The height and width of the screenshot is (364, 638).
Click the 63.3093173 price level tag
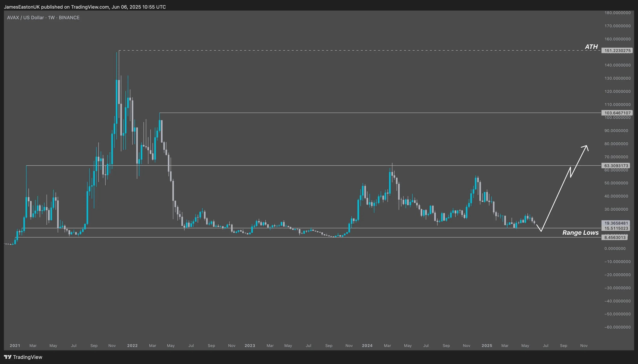pyautogui.click(x=616, y=166)
